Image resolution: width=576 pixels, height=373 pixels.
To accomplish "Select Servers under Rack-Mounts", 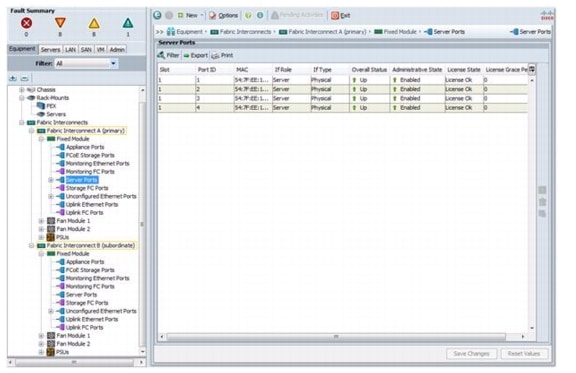I will (52, 114).
